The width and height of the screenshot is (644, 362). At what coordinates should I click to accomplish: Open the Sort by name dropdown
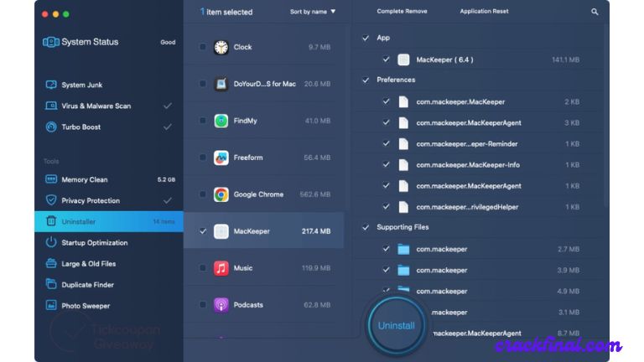[313, 12]
